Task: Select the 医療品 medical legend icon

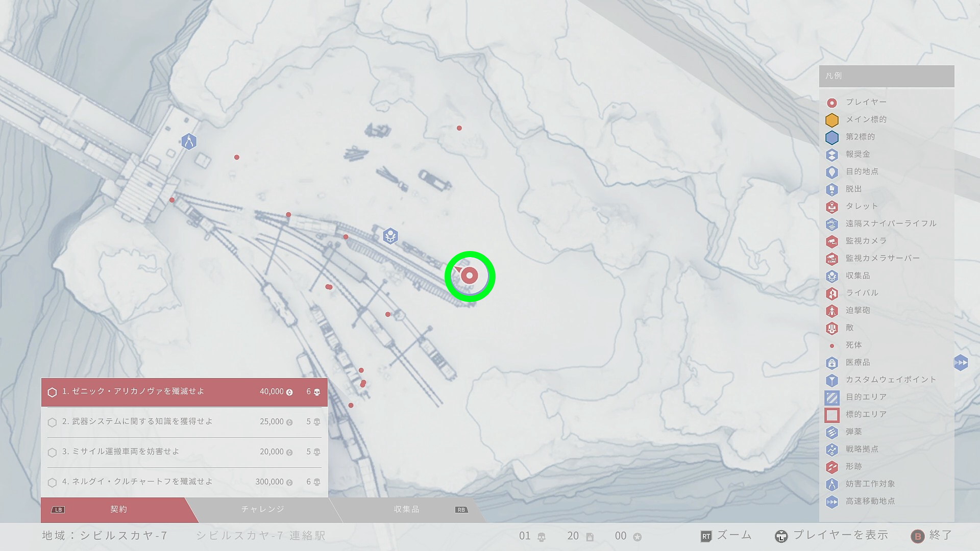Action: tap(832, 363)
